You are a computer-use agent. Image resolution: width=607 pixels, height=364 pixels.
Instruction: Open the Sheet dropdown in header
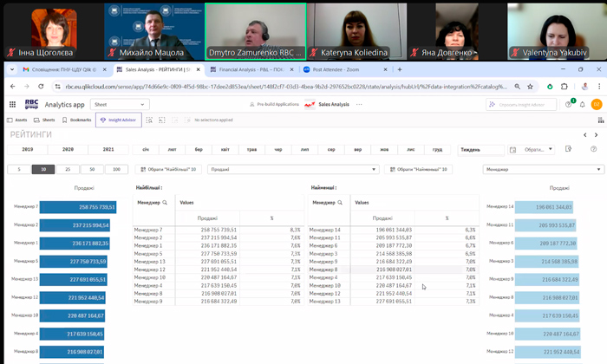tap(119, 104)
